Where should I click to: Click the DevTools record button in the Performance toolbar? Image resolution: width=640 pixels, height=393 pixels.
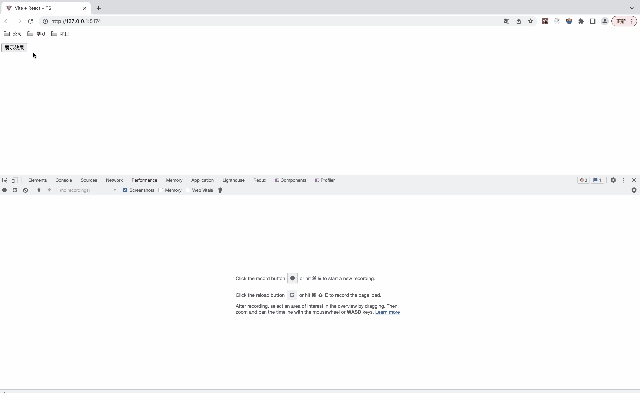tap(4, 190)
